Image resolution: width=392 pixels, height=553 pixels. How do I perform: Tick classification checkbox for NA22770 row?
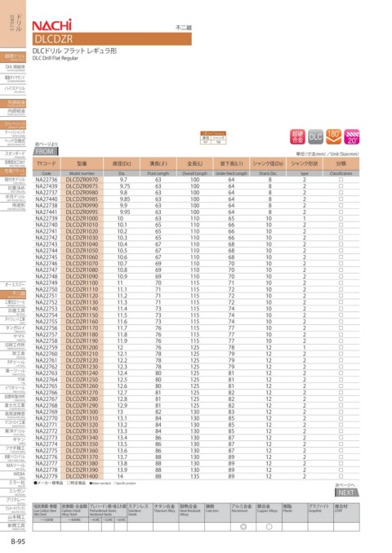click(x=341, y=418)
